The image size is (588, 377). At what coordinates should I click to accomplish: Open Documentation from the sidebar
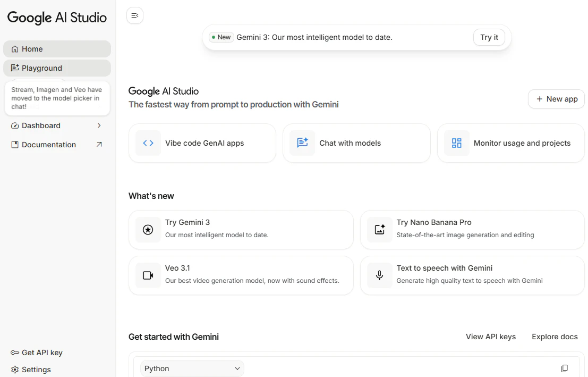pyautogui.click(x=57, y=145)
